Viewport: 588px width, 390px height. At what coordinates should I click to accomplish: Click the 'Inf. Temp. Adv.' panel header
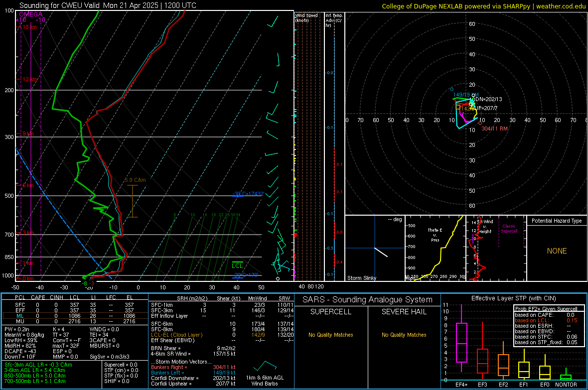(x=333, y=20)
